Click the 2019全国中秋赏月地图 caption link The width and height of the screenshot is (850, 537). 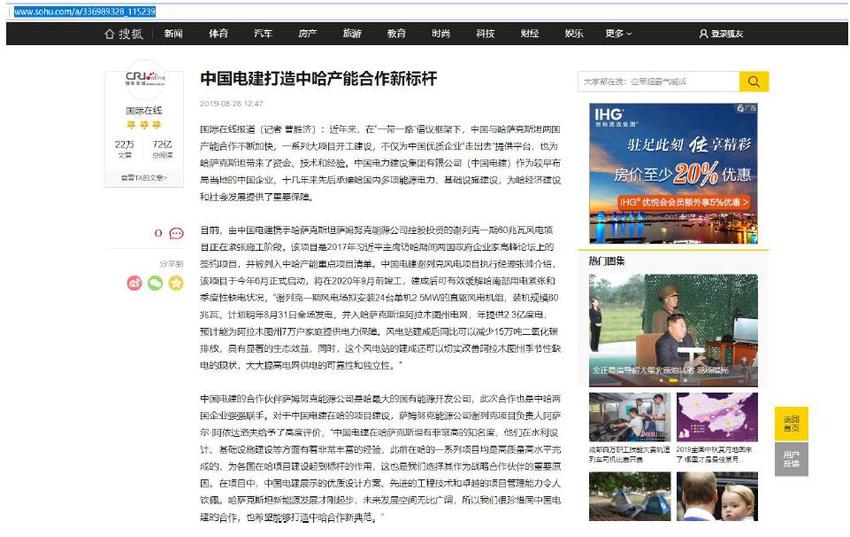[714, 454]
